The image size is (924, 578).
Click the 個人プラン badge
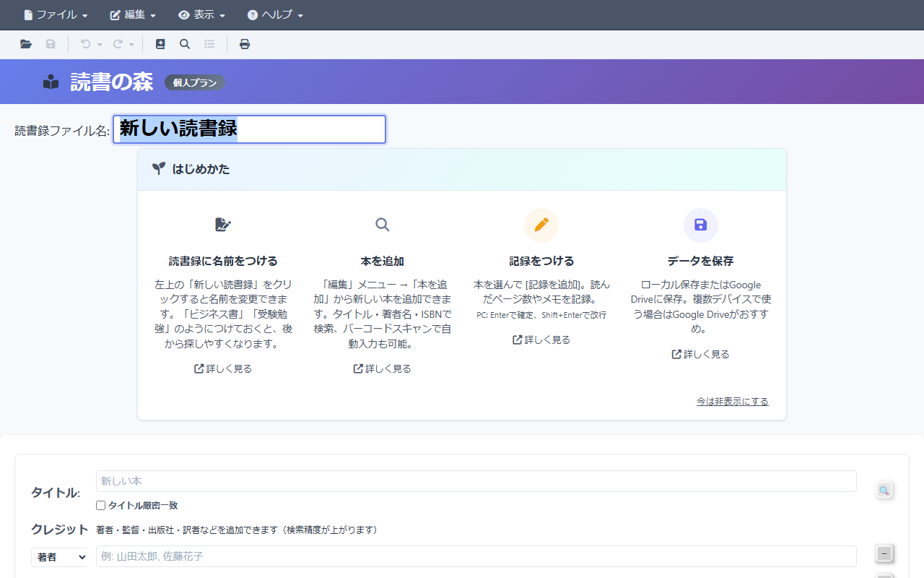[x=195, y=82]
